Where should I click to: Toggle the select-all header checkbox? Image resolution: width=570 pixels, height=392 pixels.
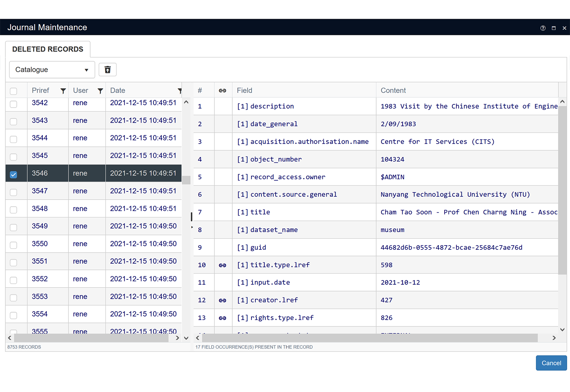(14, 91)
